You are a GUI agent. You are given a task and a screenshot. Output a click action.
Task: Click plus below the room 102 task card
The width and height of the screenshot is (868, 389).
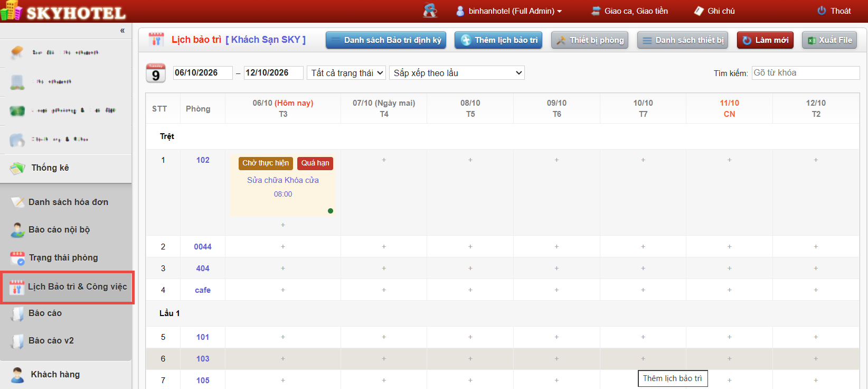tap(283, 225)
